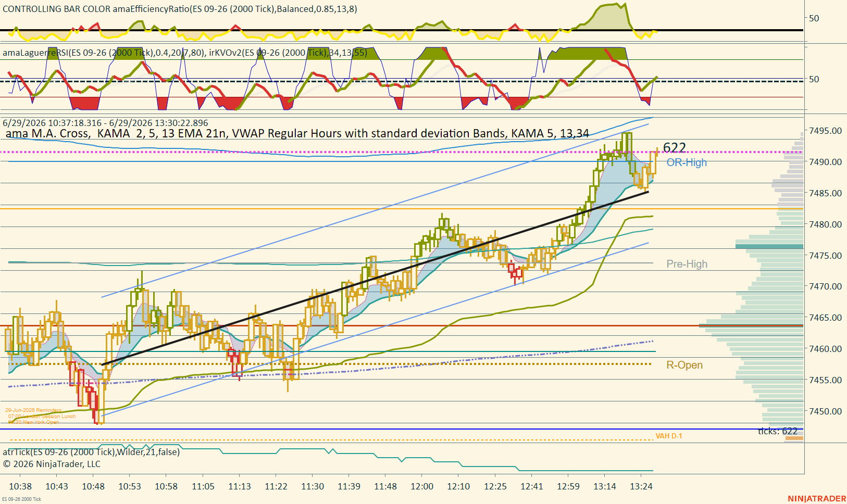The image size is (847, 504).
Task: Click the 7450.00 price axis label
Action: 825,411
